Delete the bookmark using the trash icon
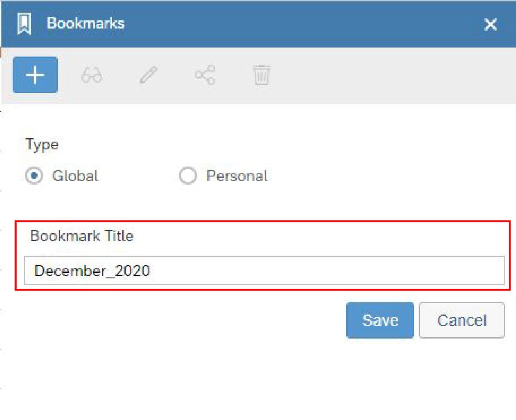Screen dimensions: 516x420 (261, 75)
